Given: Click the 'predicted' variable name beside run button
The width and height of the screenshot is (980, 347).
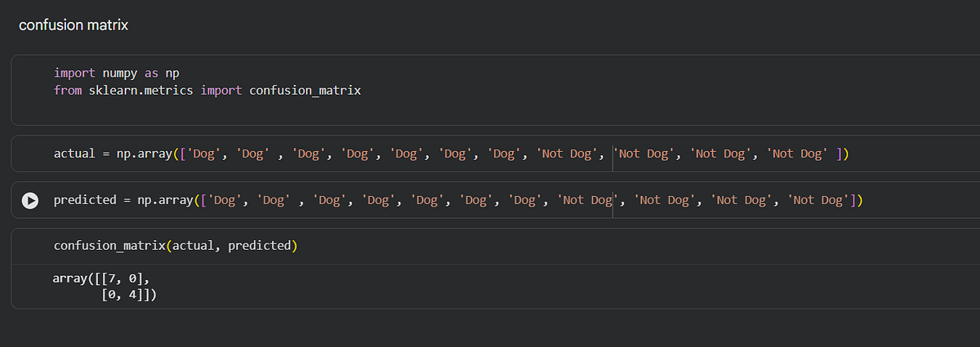Looking at the screenshot, I should 85,200.
